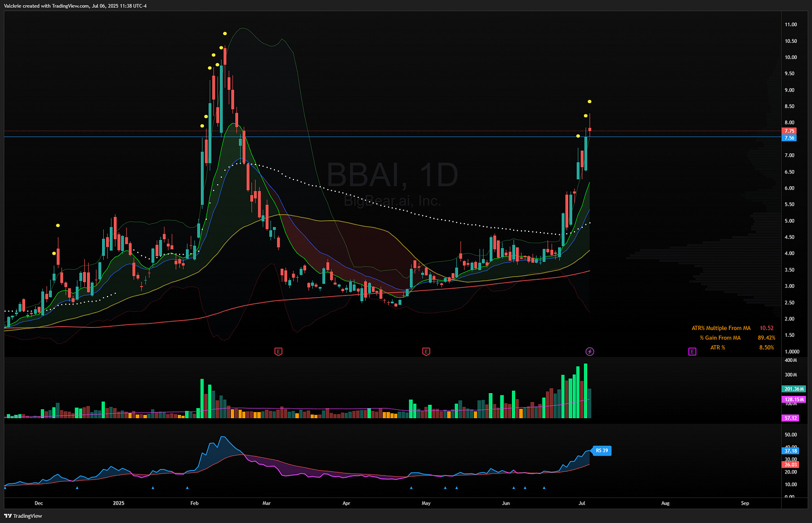The image size is (812, 523).
Task: Click the 300M volume axis label
Action: (x=791, y=375)
